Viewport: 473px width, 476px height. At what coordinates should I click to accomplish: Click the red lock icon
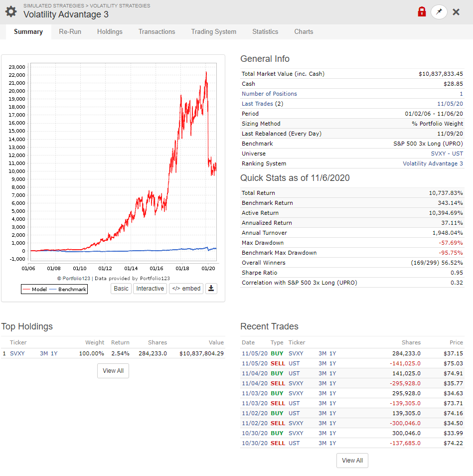tap(422, 12)
